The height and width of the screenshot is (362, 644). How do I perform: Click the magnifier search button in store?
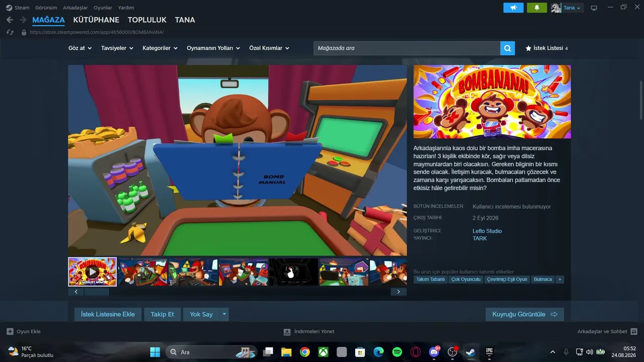point(508,48)
